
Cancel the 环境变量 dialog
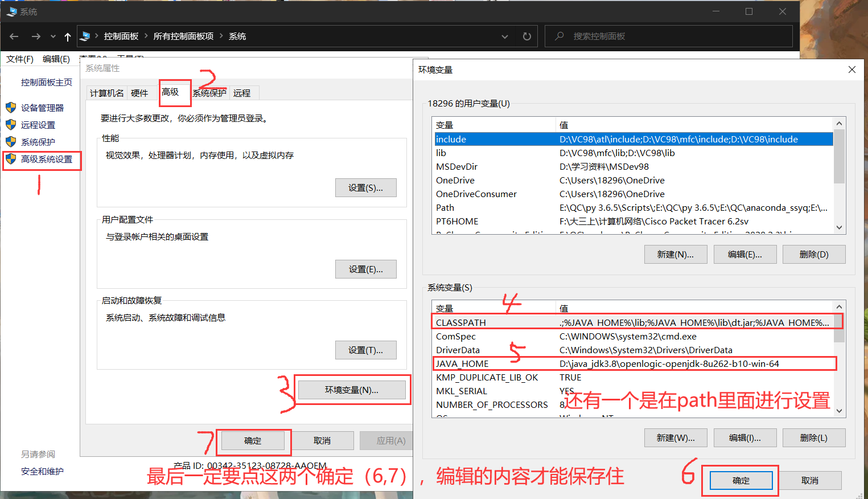810,480
